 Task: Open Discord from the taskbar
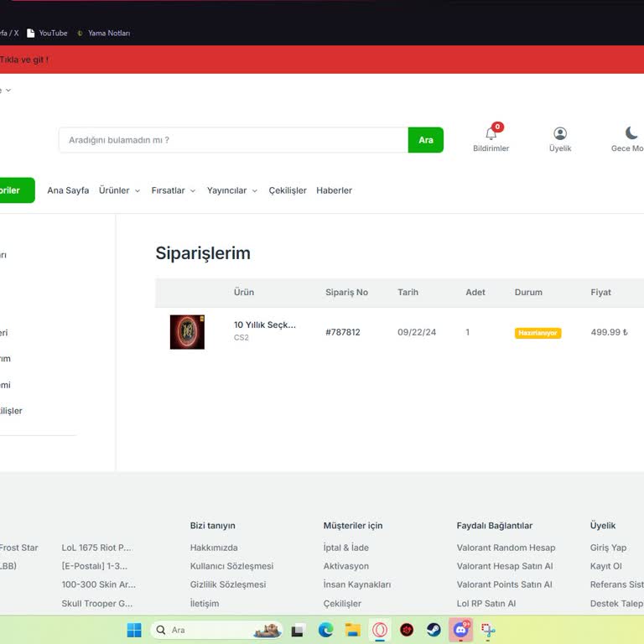460,630
